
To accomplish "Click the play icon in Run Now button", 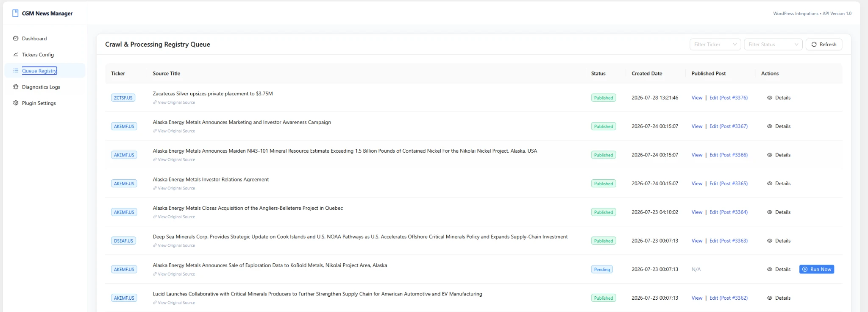I will tap(805, 269).
